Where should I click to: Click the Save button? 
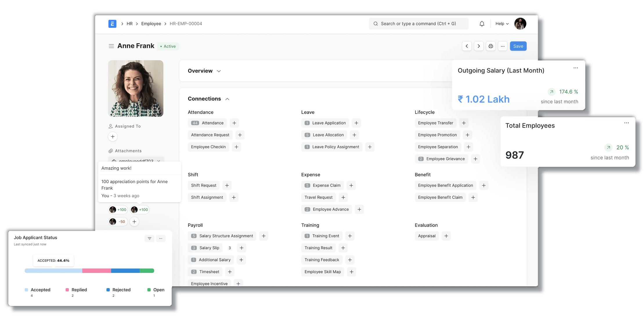click(x=518, y=46)
